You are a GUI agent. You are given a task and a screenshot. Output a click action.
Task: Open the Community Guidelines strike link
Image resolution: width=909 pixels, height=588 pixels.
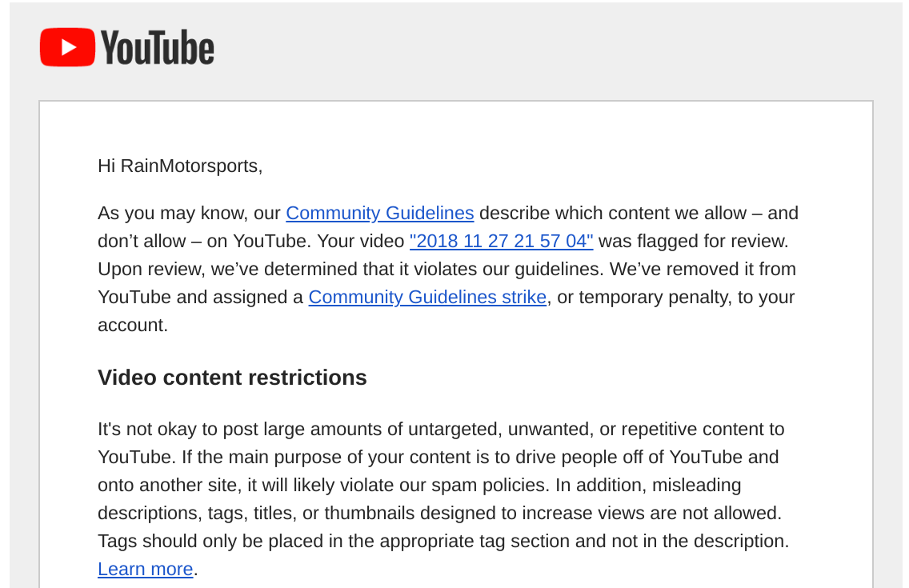coord(427,297)
